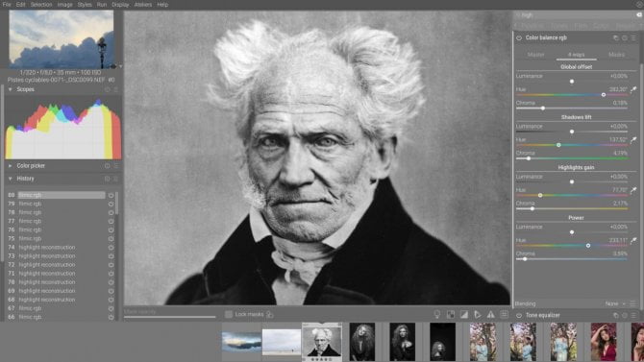Pick Power hue eyedropper
The image size is (644, 362).
click(x=633, y=240)
